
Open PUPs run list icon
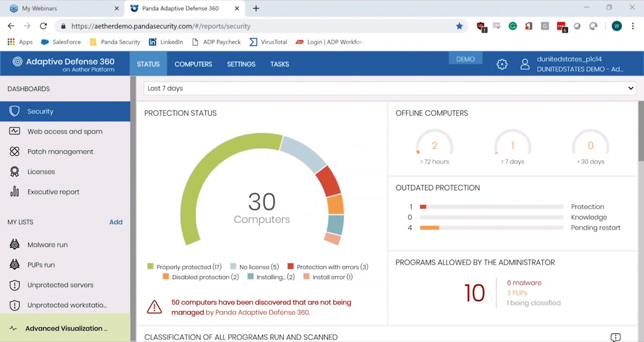14,265
